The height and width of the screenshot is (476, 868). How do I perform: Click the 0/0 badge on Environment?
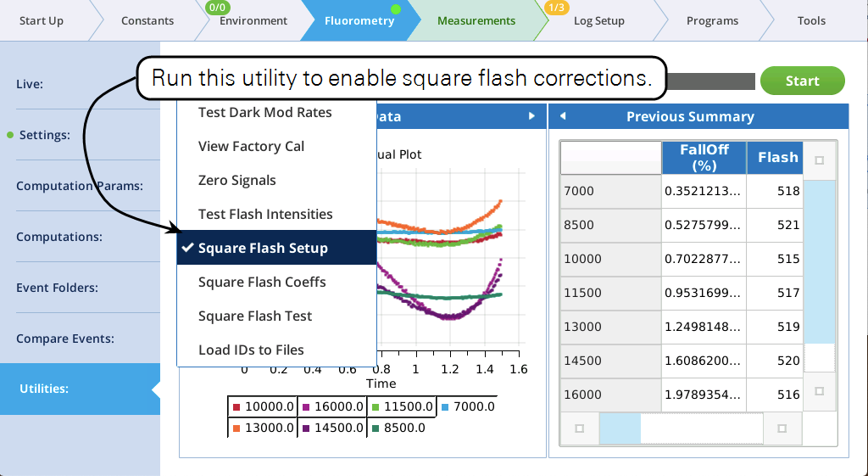[218, 8]
